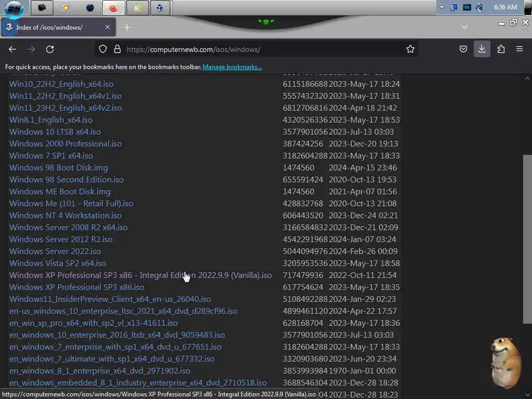Download Win11_22H2_English_x64v1.iso
The height and width of the screenshot is (399, 532).
65,96
